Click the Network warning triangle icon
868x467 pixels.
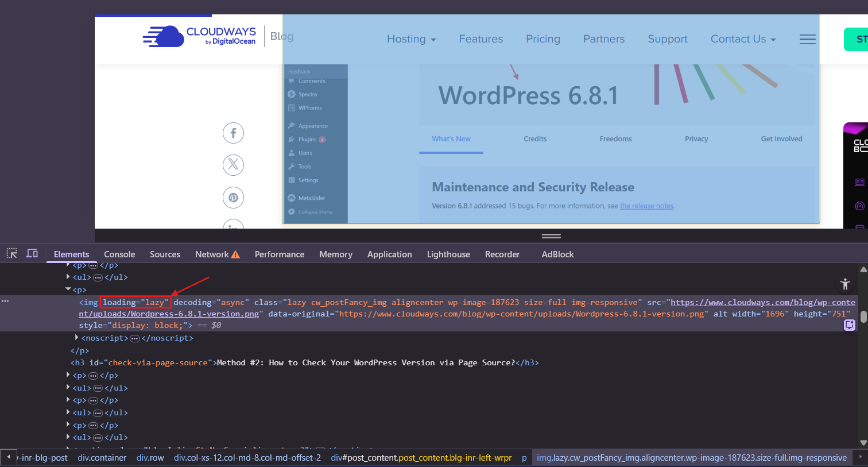[x=235, y=254]
